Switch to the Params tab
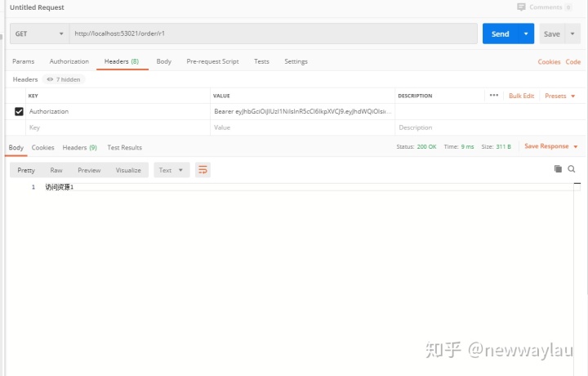The height and width of the screenshot is (376, 588). click(23, 61)
